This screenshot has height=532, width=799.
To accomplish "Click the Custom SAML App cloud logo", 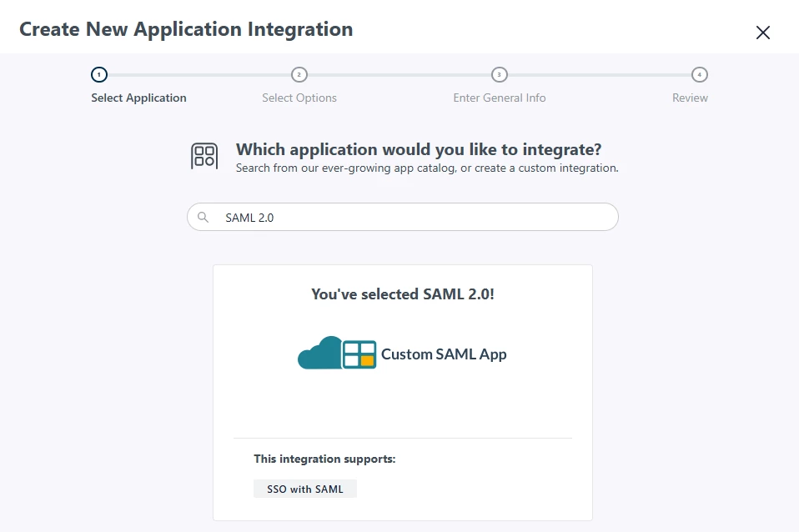I will coord(337,353).
